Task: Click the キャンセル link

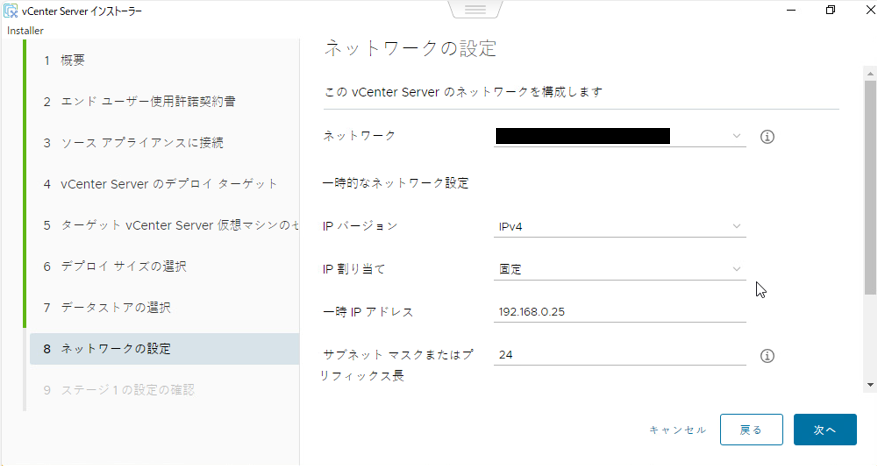Action: [x=677, y=430]
